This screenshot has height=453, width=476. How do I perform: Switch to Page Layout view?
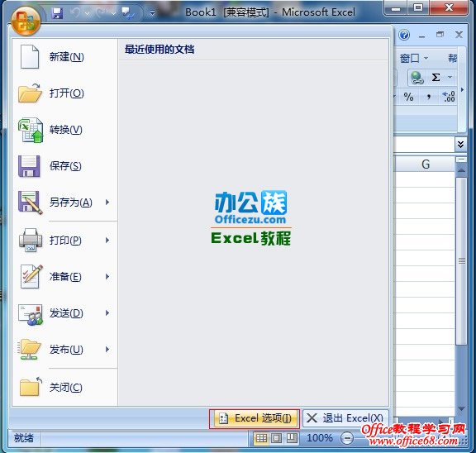[x=276, y=438]
